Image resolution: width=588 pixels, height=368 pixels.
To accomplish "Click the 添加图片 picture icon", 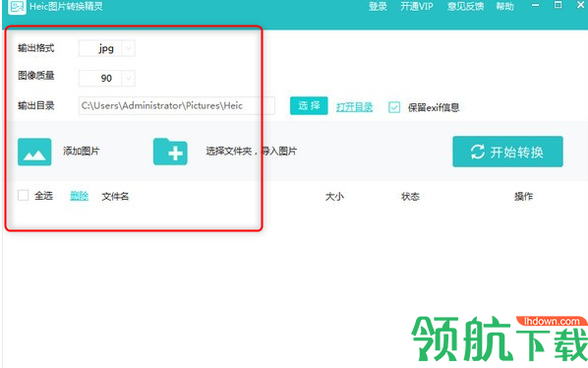I will point(34,152).
